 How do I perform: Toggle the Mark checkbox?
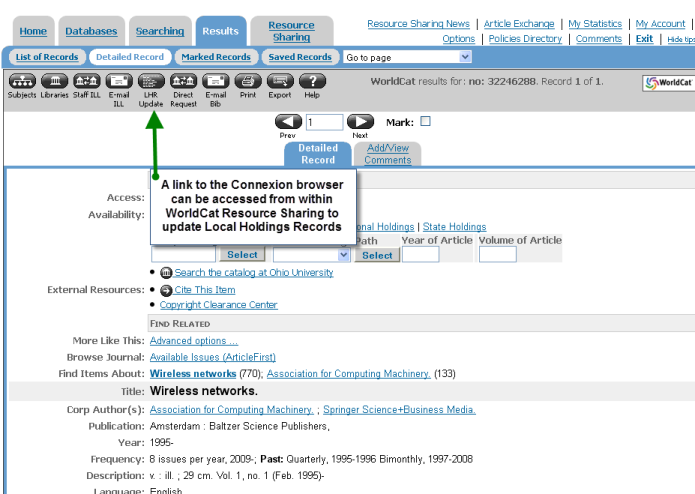click(426, 121)
